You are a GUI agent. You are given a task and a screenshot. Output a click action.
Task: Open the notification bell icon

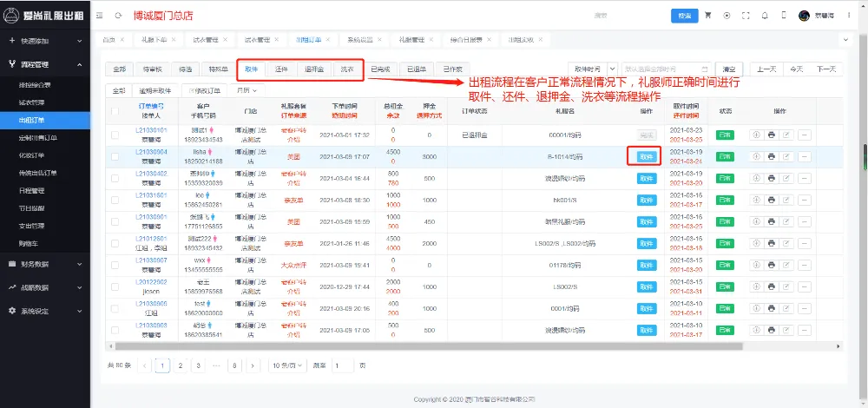click(x=764, y=16)
